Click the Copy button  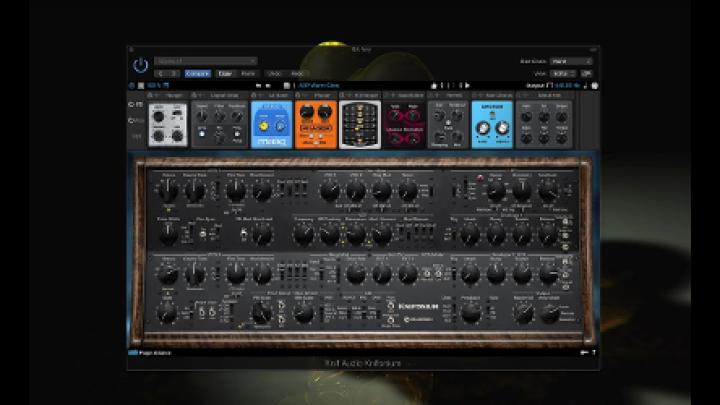[x=225, y=73]
